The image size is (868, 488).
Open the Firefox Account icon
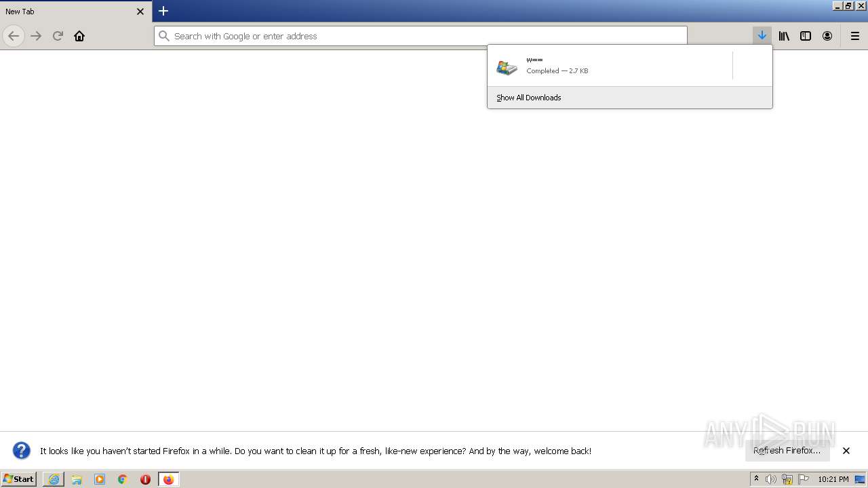[x=827, y=36]
